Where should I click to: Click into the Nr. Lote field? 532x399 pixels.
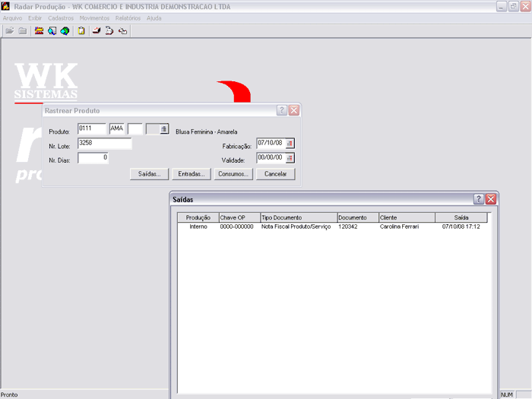(104, 144)
